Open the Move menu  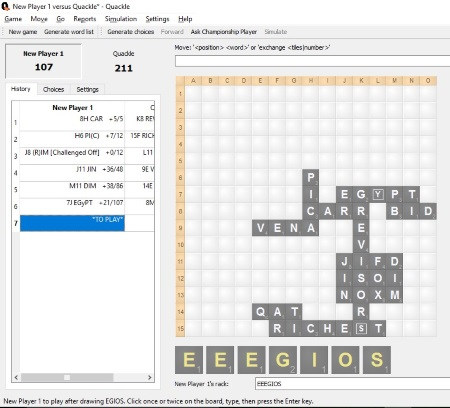coord(39,19)
